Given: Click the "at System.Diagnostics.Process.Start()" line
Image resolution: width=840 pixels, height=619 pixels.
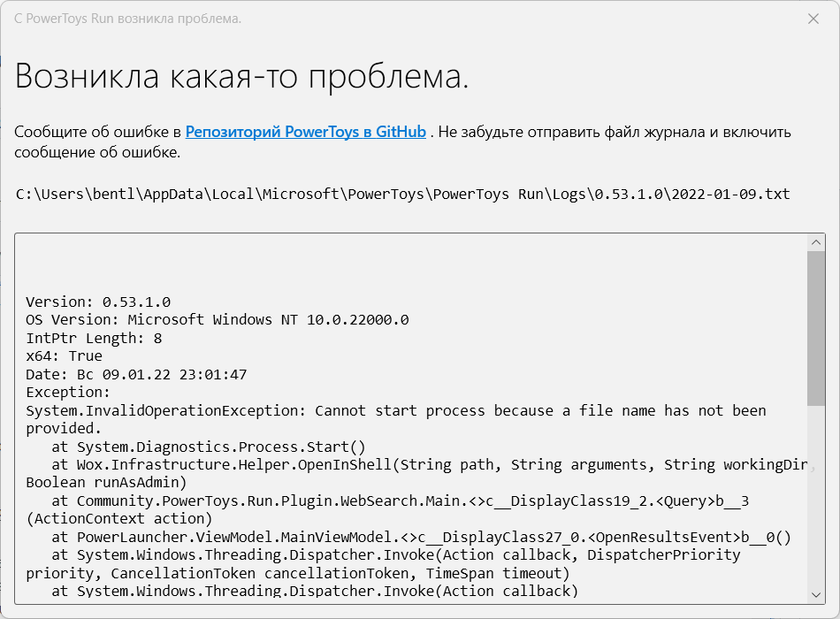Looking at the screenshot, I should 209,447.
